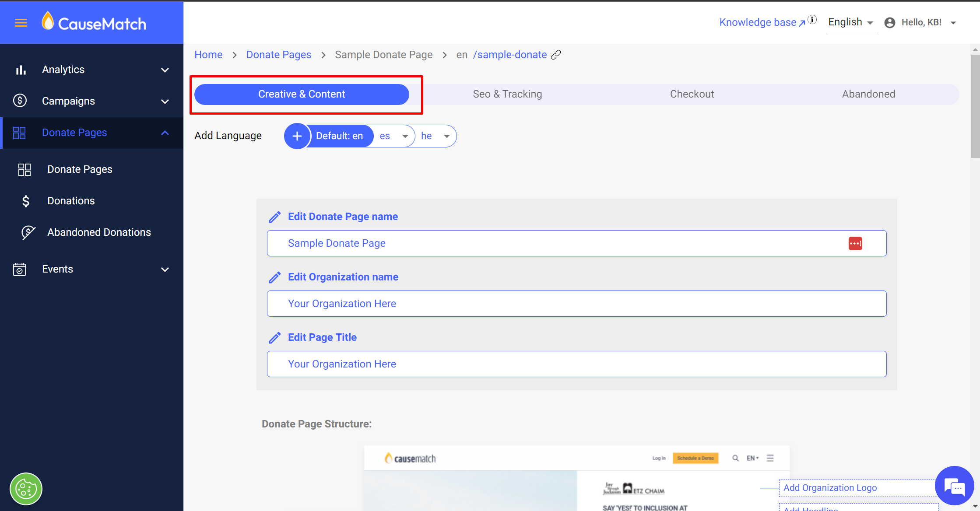Viewport: 980px width, 511px height.
Task: Open the he language dropdown arrow
Action: pyautogui.click(x=446, y=136)
